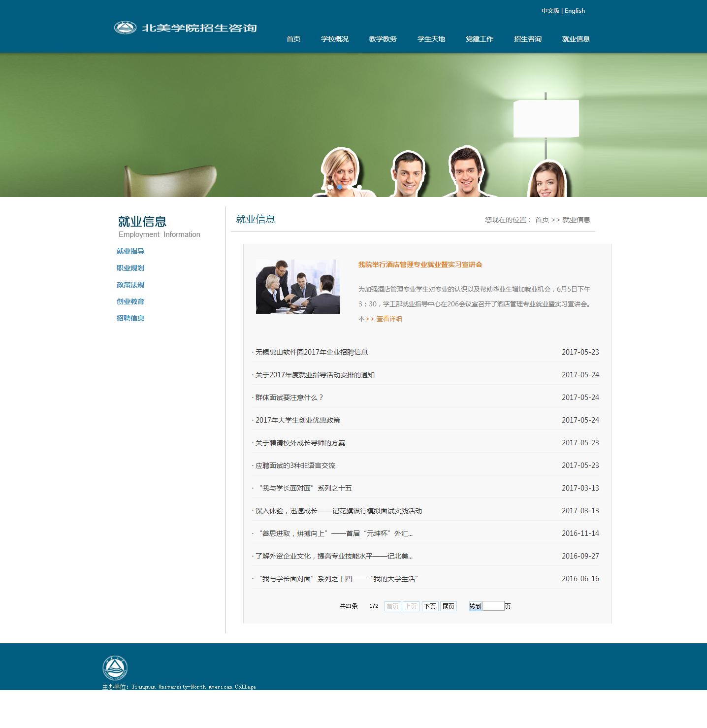Select the highlighted blue carousel dot

point(340,187)
